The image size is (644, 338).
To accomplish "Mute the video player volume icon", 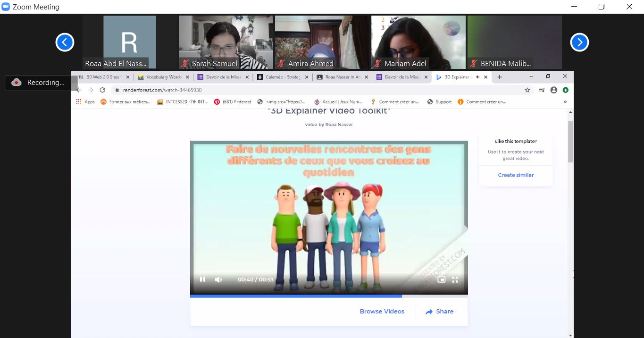I will pos(218,279).
